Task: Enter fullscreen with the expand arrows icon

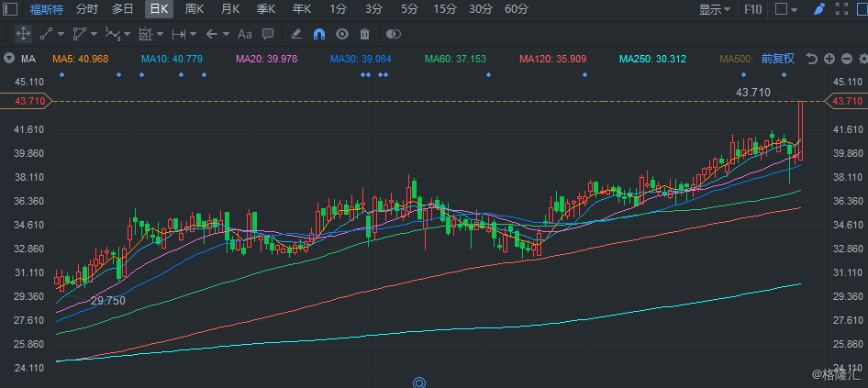Action: point(841,9)
